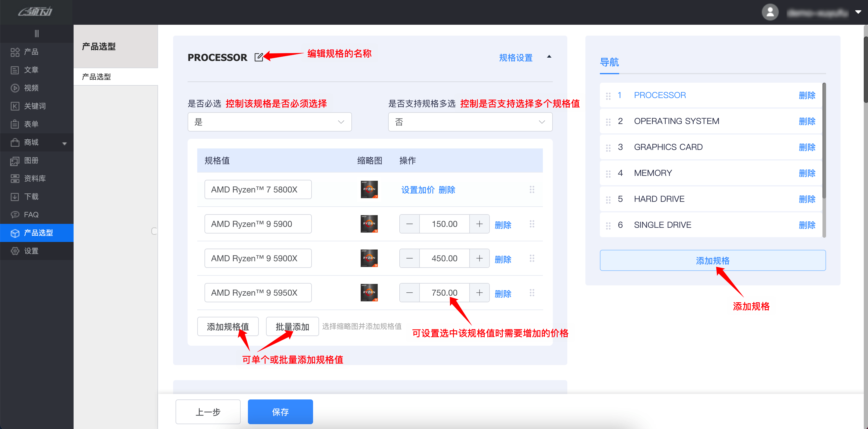Click the 750.00 price input field
The height and width of the screenshot is (429, 868).
pos(444,293)
